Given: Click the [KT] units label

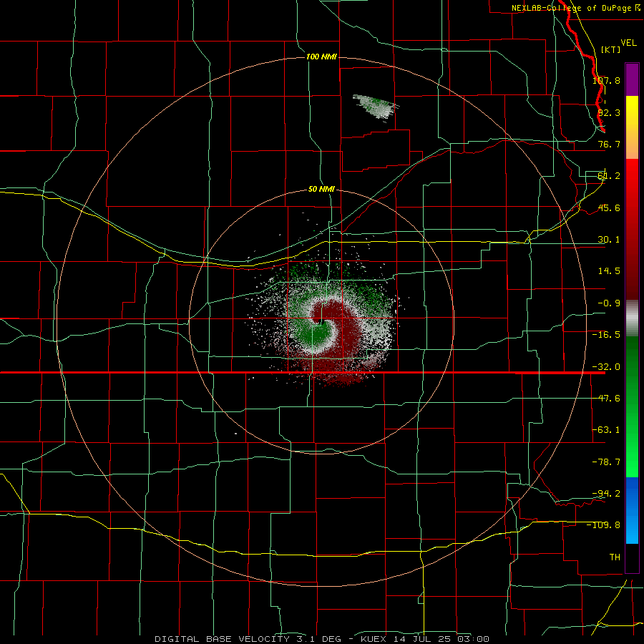Looking at the screenshot, I should click(x=611, y=49).
